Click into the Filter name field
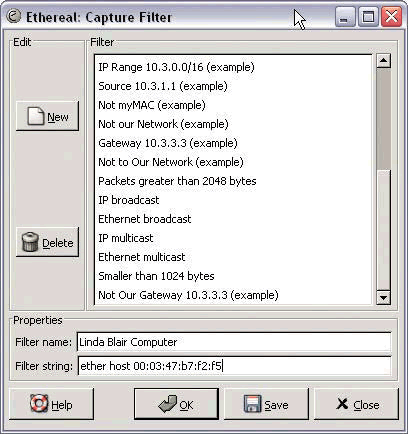The image size is (408, 434). [x=234, y=342]
